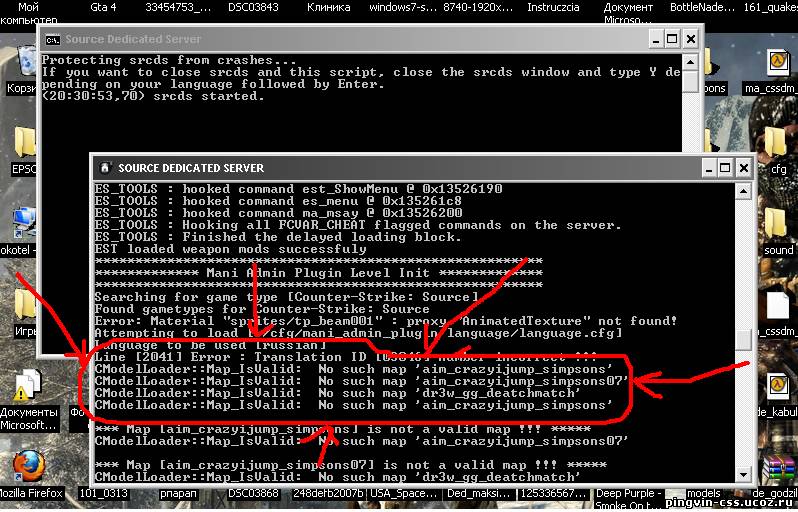Select the de_godzil WinRAR archive icon
The height and width of the screenshot is (512, 798).
pyautogui.click(x=779, y=467)
